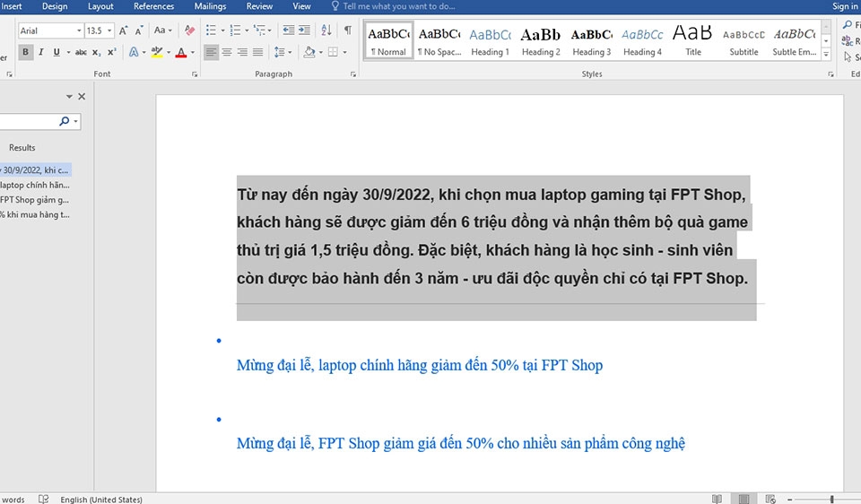Apply red font color

pos(181,52)
